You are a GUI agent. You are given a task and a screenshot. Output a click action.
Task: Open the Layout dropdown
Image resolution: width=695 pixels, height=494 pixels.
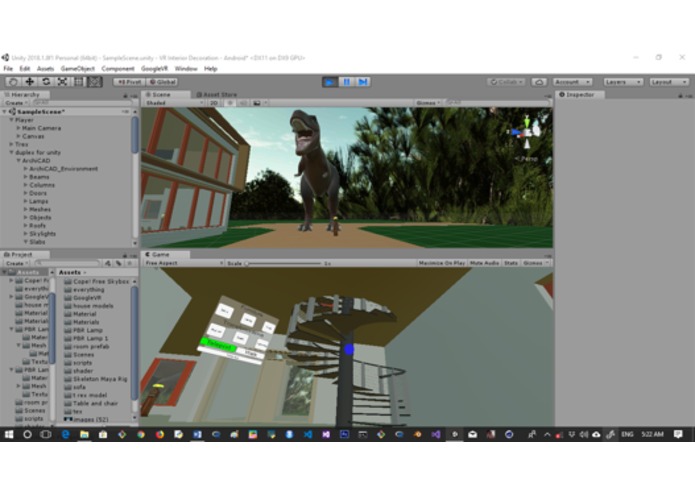coord(669,82)
